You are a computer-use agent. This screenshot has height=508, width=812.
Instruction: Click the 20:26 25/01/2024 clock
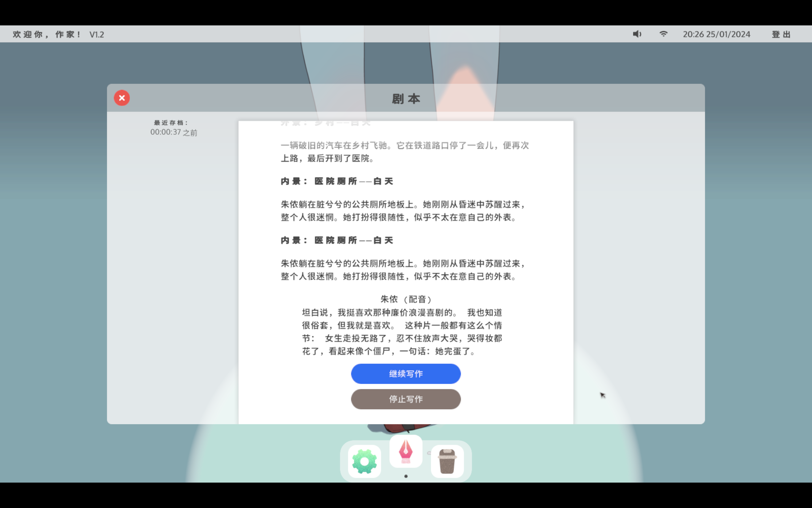tap(716, 34)
